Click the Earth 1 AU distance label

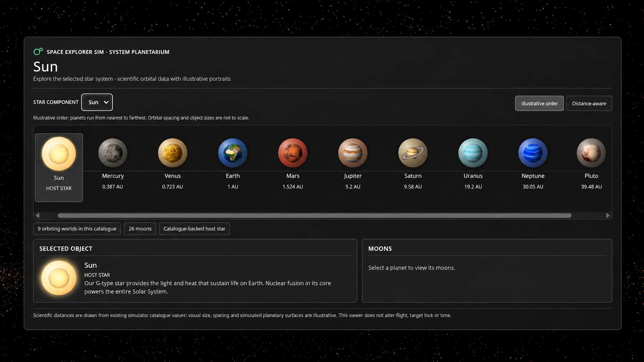click(x=233, y=187)
